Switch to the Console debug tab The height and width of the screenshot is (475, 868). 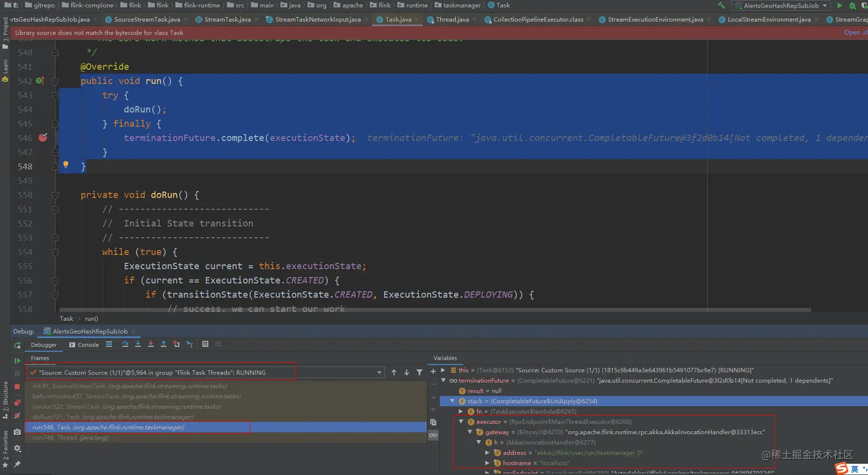click(x=84, y=345)
